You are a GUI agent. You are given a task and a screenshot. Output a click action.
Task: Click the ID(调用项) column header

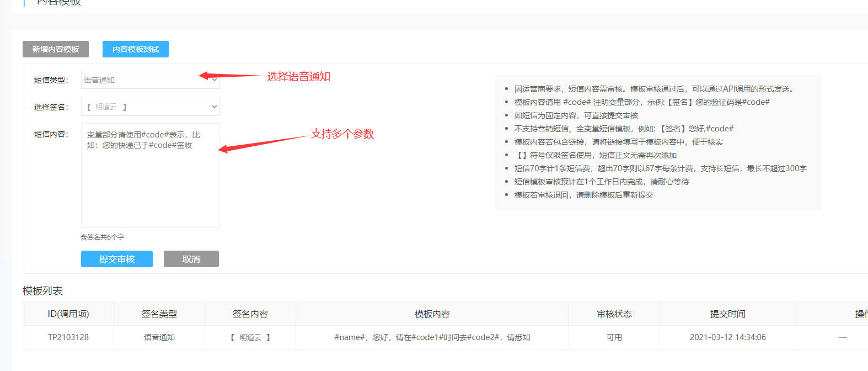[68, 314]
